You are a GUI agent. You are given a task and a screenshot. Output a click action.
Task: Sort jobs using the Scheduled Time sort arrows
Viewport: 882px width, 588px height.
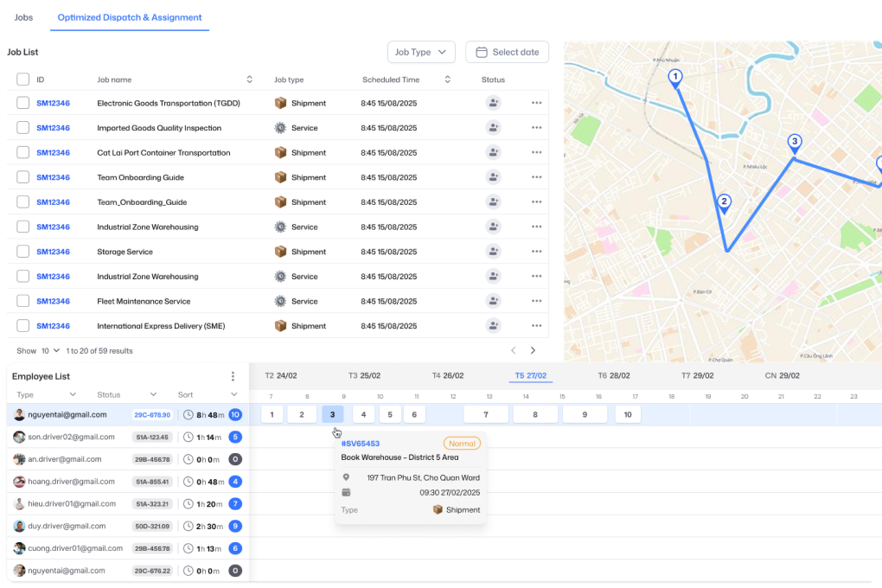[x=447, y=79]
